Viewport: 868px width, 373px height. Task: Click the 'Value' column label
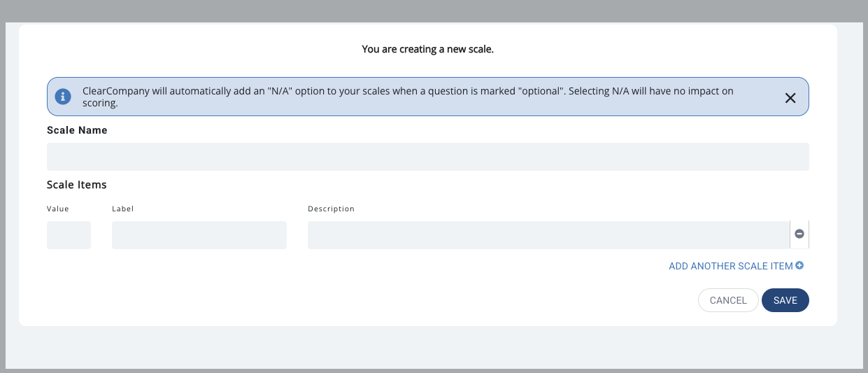[x=58, y=209]
